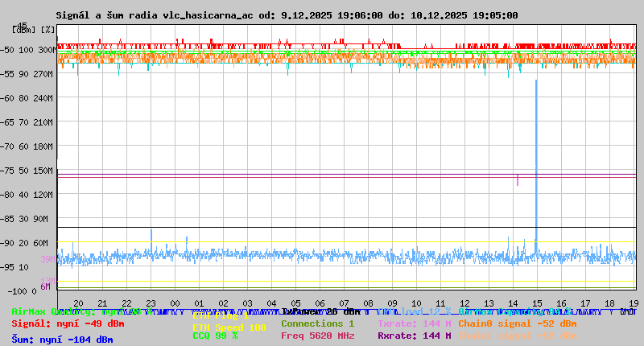644x346 pixels.
Task: Click the '-100 0' y-axis label
Action: [x=23, y=291]
